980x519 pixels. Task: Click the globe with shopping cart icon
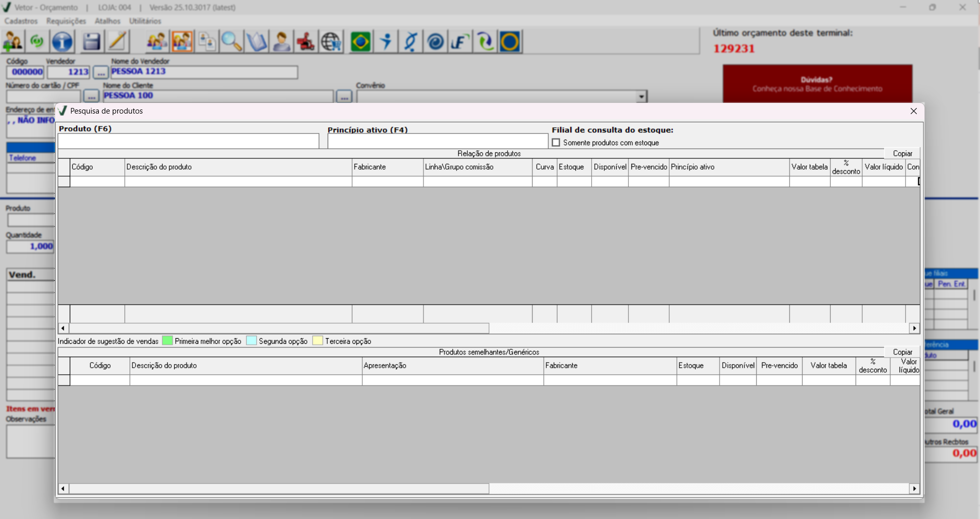pyautogui.click(x=331, y=41)
